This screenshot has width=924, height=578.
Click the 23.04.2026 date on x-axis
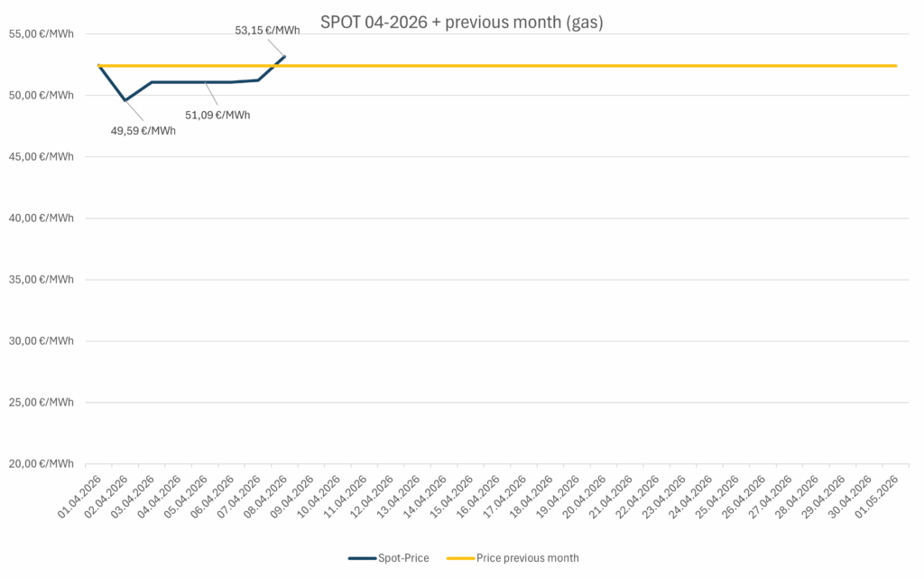(x=664, y=498)
